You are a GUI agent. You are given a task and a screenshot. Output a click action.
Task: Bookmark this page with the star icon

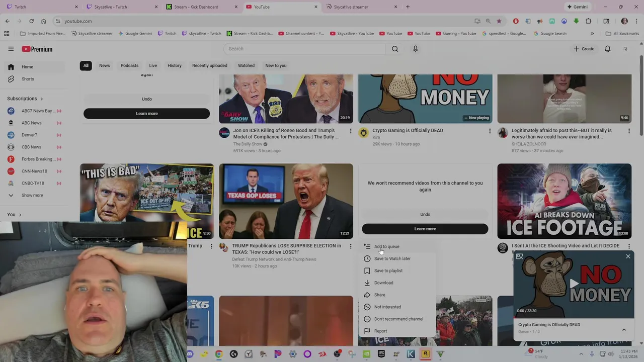coord(499,21)
